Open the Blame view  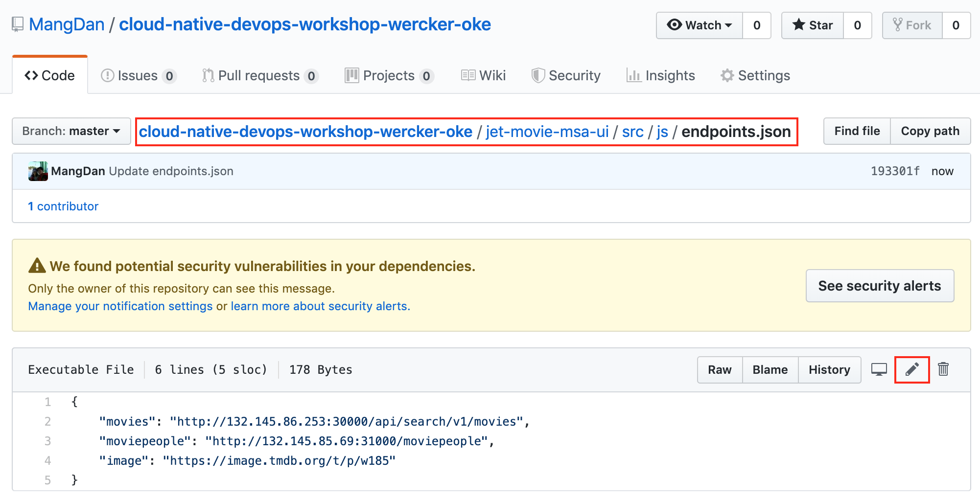(x=770, y=370)
